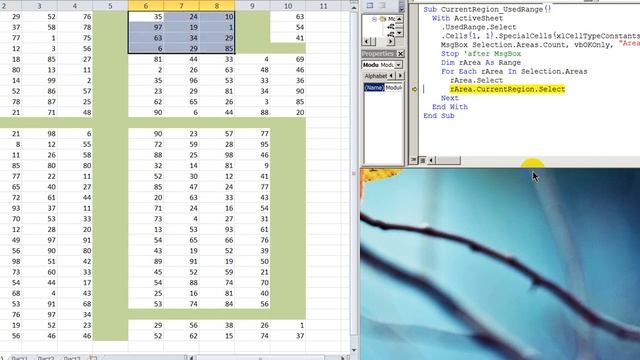Click cell with value 97 in column 6
The image size is (640, 360).
pyautogui.click(x=146, y=27)
